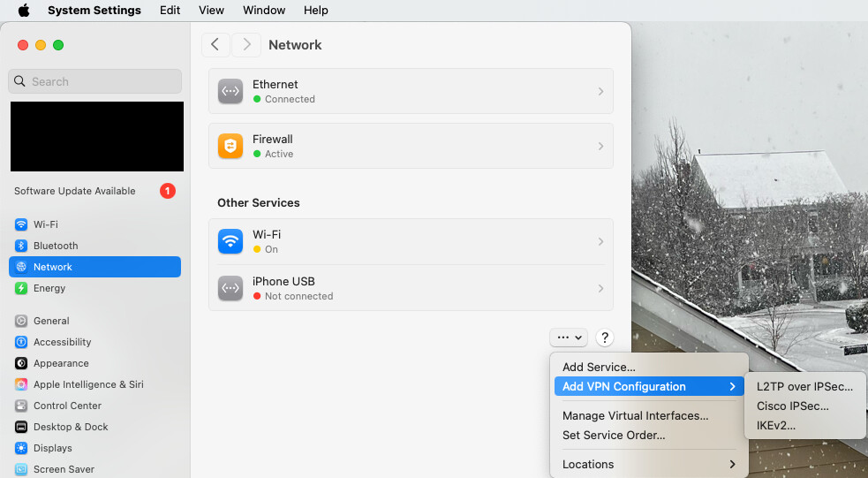Image resolution: width=868 pixels, height=478 pixels.
Task: Open the ellipsis actions dropdown button
Action: 569,338
